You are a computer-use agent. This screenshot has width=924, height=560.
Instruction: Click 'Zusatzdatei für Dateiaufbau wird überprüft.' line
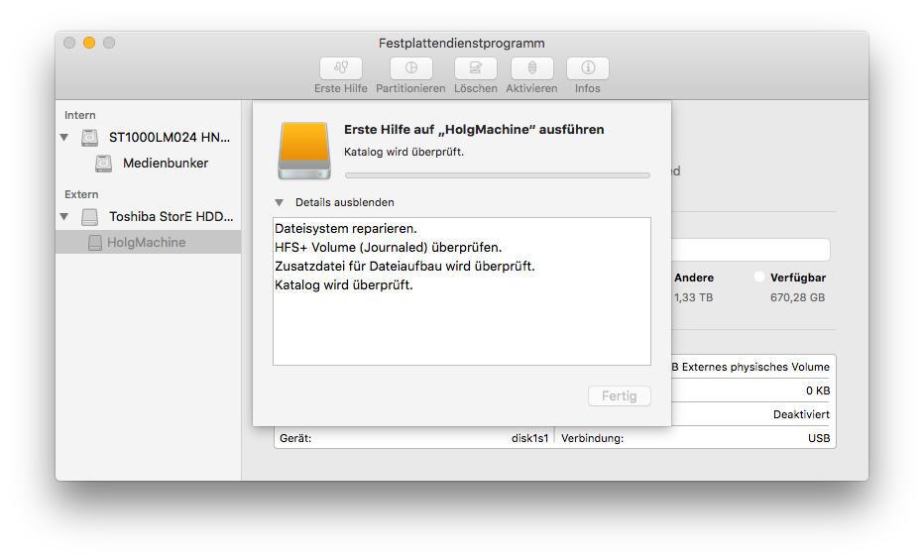(x=404, y=267)
